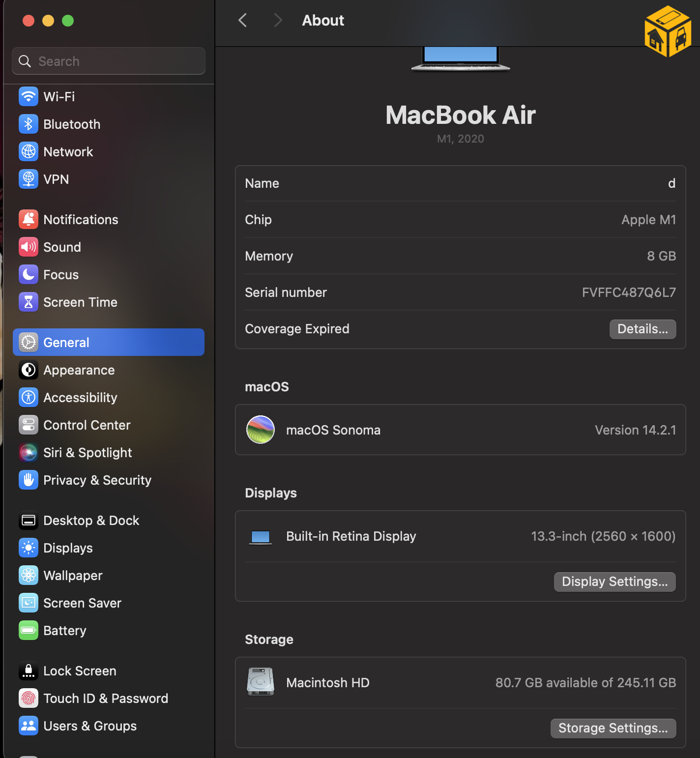The image size is (700, 758).
Task: Select General in the sidebar
Action: (66, 342)
